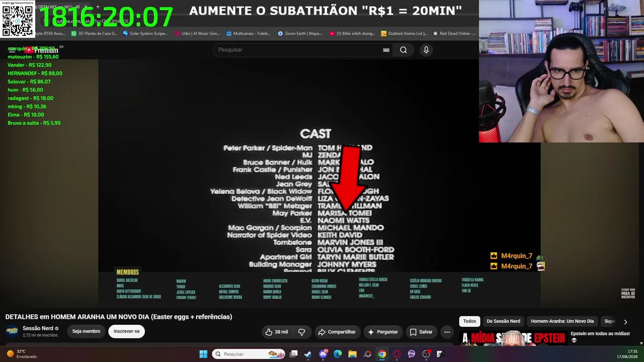Screen dimensions: 644x362
Task: Subscribe with the Inscrever-se button
Action: [x=126, y=331]
